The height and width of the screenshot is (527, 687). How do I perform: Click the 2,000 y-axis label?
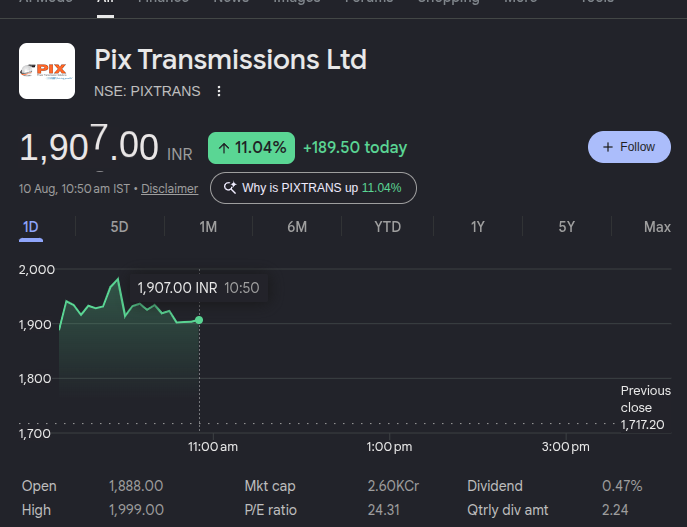tap(37, 269)
